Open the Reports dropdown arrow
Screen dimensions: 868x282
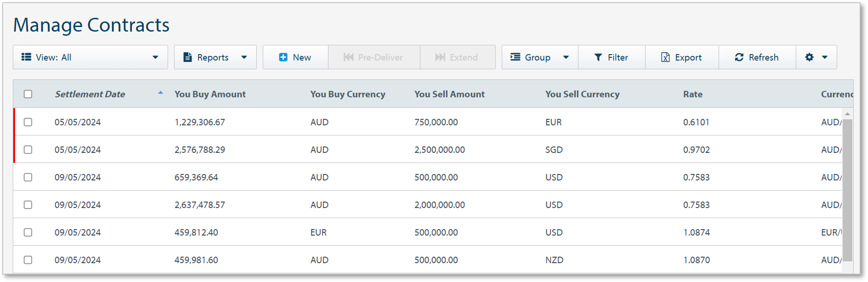click(x=244, y=57)
